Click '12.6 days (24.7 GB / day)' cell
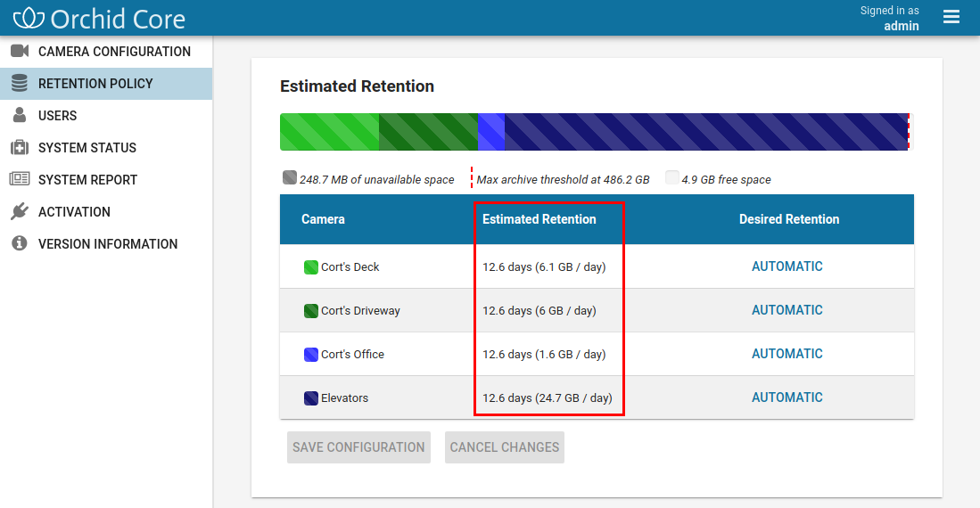 548,398
